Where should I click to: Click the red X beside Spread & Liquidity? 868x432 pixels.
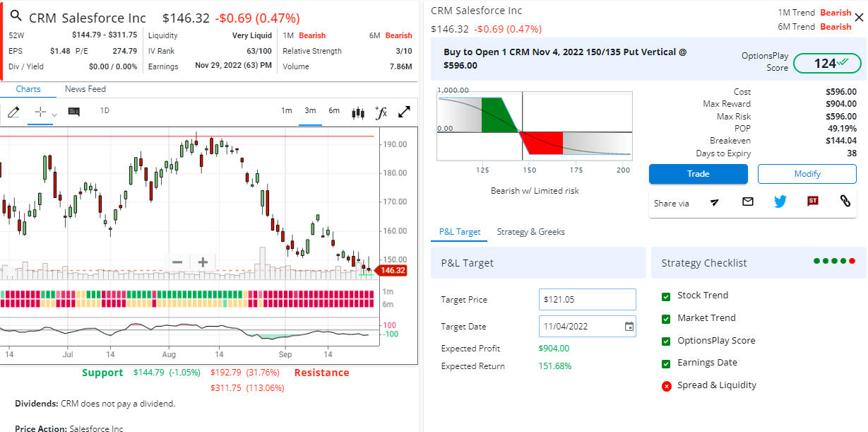(x=666, y=386)
